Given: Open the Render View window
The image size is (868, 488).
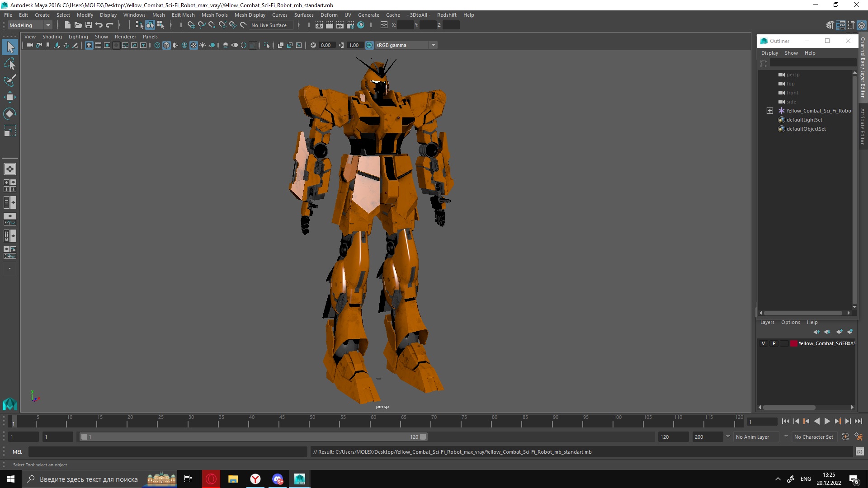Looking at the screenshot, I should tap(319, 25).
